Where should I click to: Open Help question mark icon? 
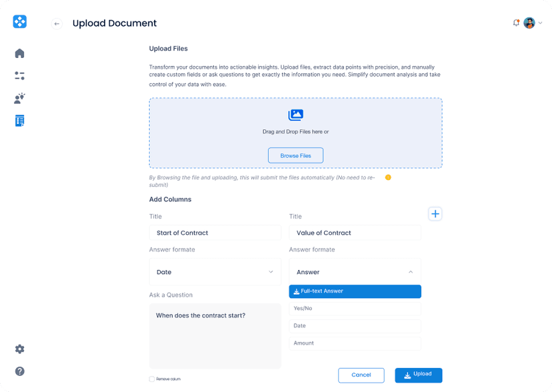(20, 371)
